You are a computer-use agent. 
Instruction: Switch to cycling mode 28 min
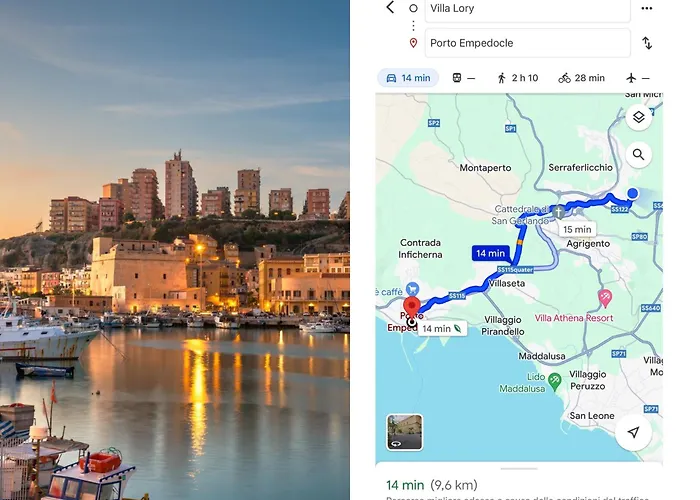582,78
